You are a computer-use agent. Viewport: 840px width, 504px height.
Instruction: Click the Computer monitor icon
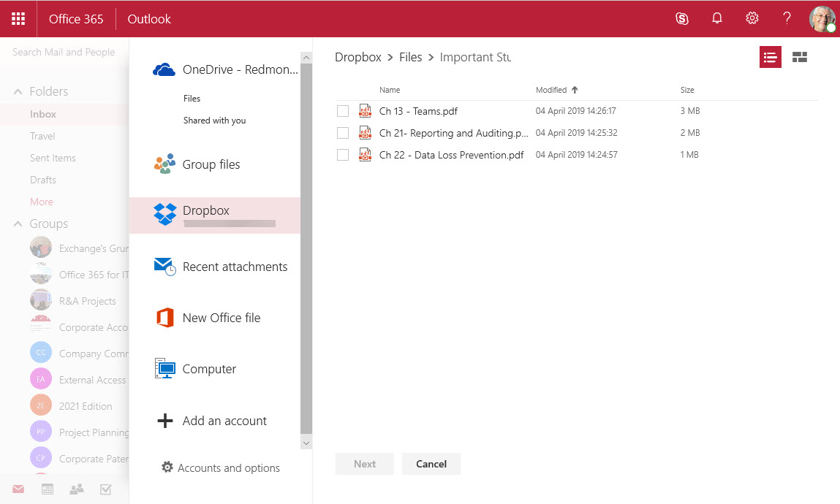click(164, 369)
